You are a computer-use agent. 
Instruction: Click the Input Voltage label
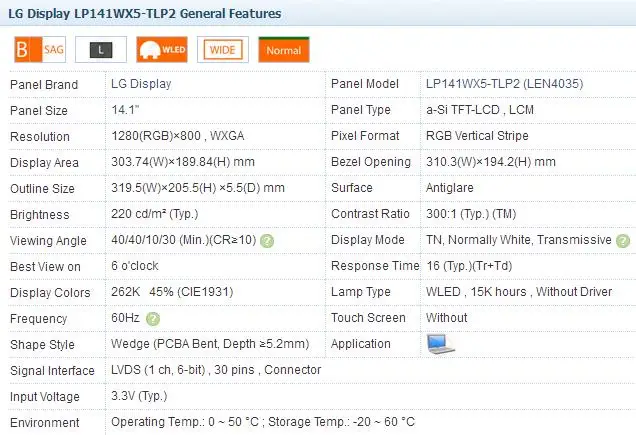pyautogui.click(x=45, y=396)
